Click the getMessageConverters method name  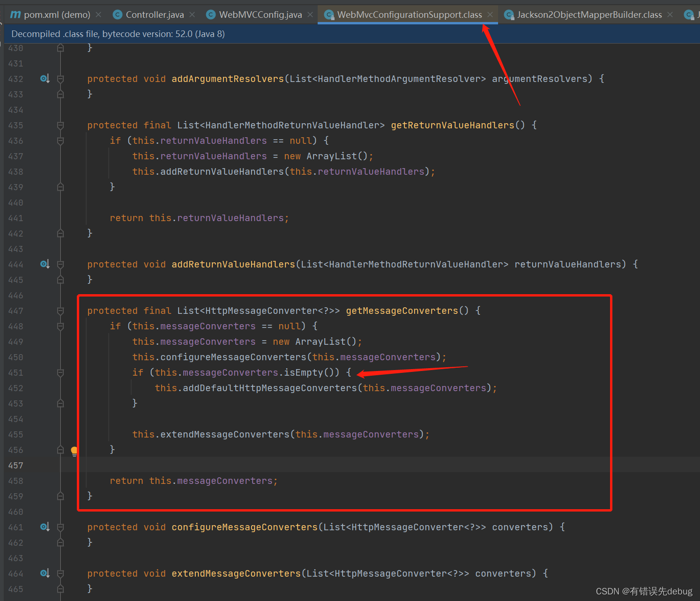402,311
